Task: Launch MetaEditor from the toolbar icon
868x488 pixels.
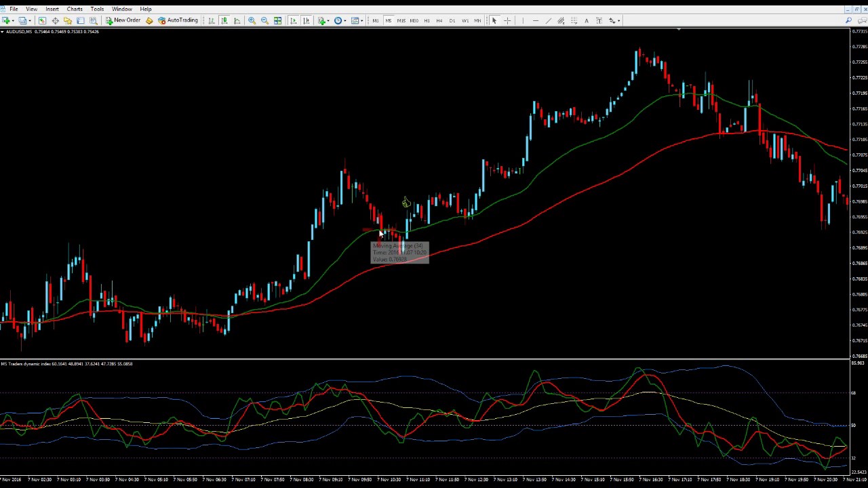Action: click(x=149, y=20)
